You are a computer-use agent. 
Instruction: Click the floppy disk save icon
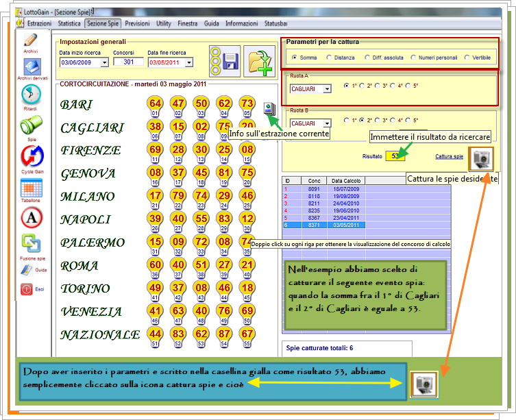pyautogui.click(x=225, y=61)
